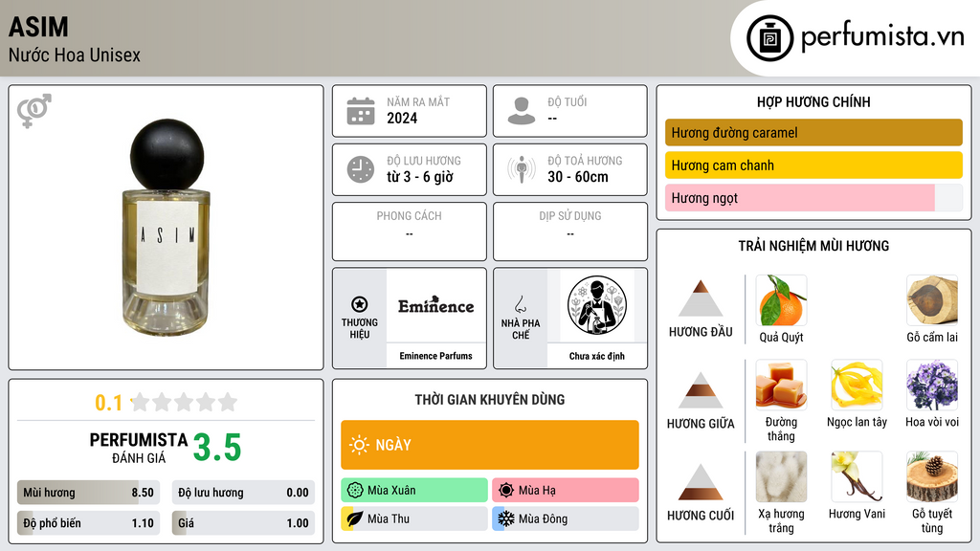Click the perfumer illustration labeled Chưa xác định

[597, 305]
